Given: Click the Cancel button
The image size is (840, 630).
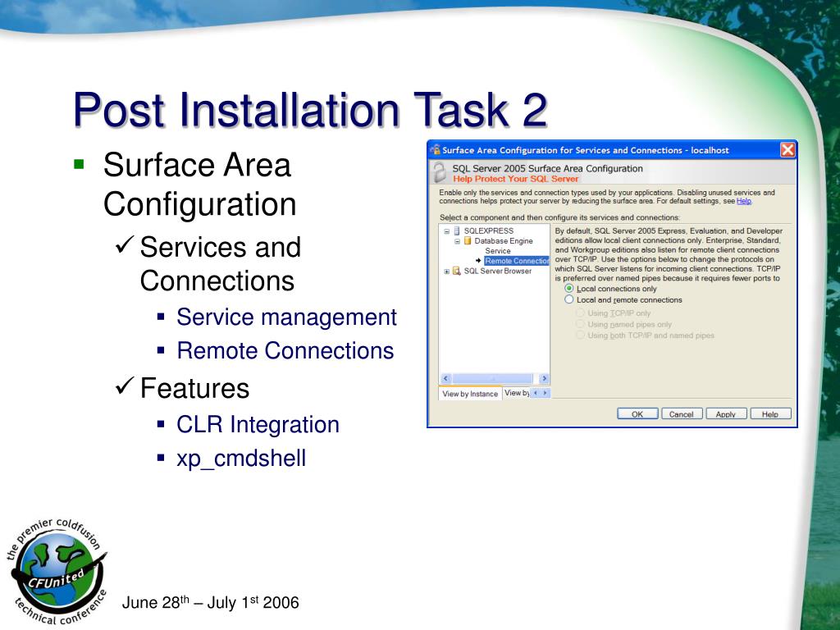Looking at the screenshot, I should [x=682, y=413].
